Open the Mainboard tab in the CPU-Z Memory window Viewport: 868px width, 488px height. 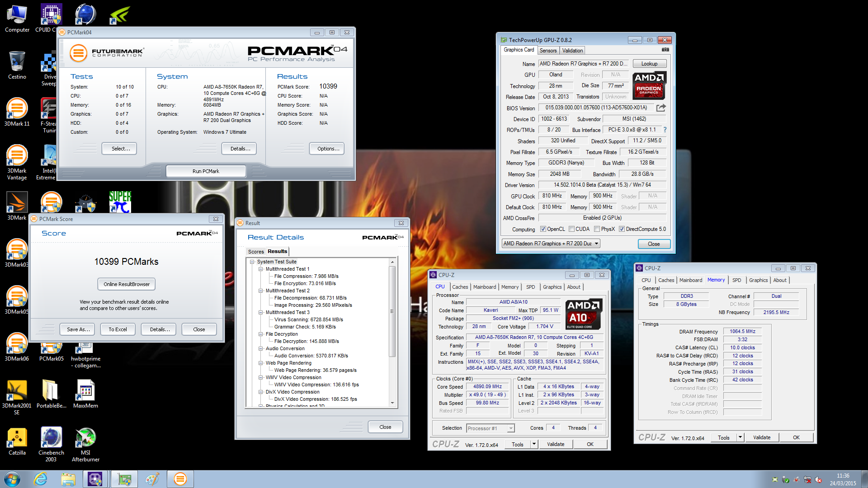[691, 280]
